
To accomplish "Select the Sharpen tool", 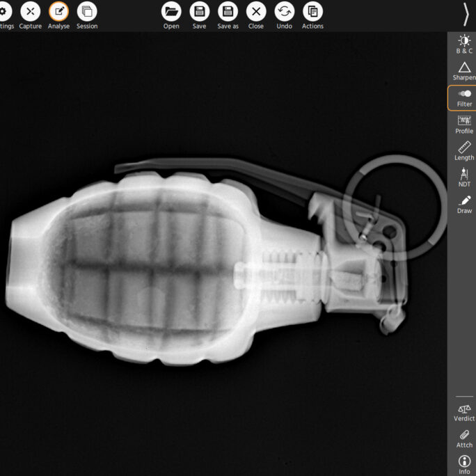I will click(464, 70).
